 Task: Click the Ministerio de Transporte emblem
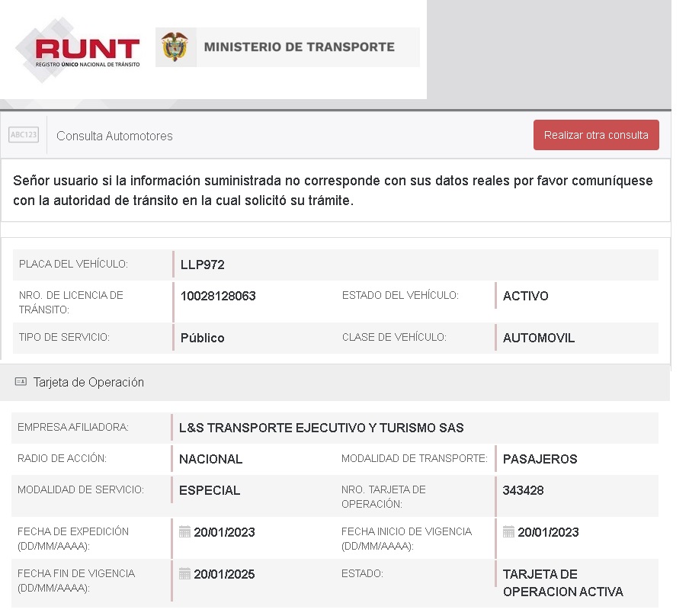[x=175, y=47]
